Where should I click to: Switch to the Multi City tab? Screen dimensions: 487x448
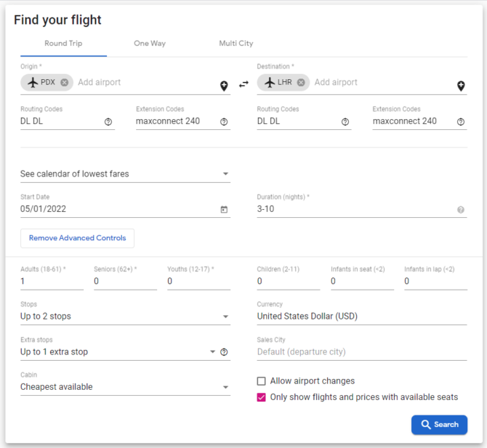236,44
